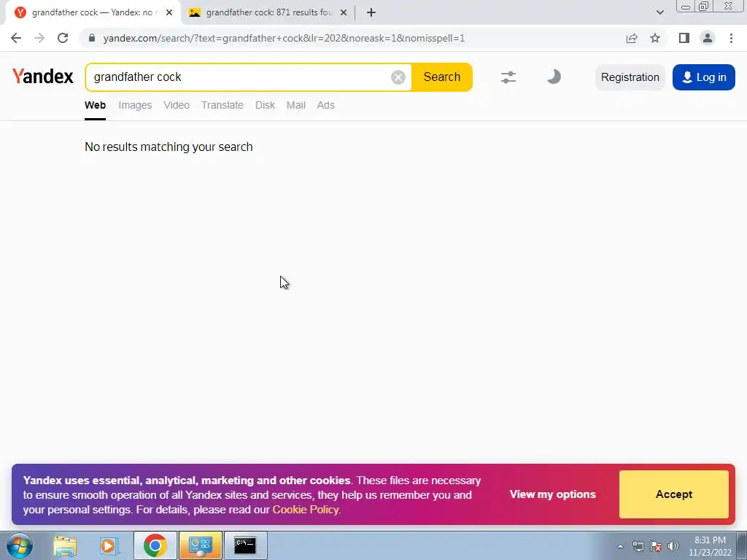The width and height of the screenshot is (747, 560).
Task: Open Yandex Mail link
Action: [x=296, y=105]
